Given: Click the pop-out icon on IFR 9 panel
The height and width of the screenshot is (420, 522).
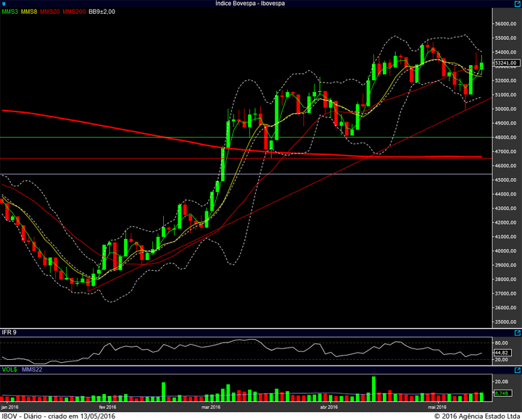Looking at the screenshot, I should click(518, 333).
